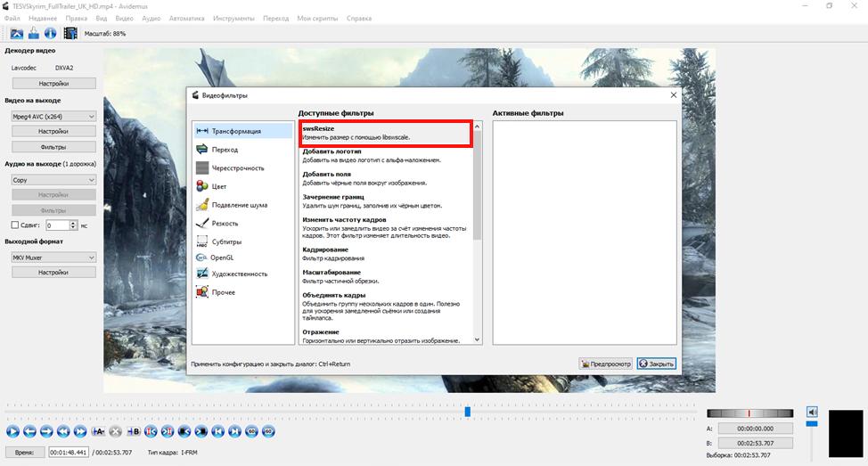868x466 pixels.
Task: Click the jog shuttle gradient bar
Action: click(750, 413)
